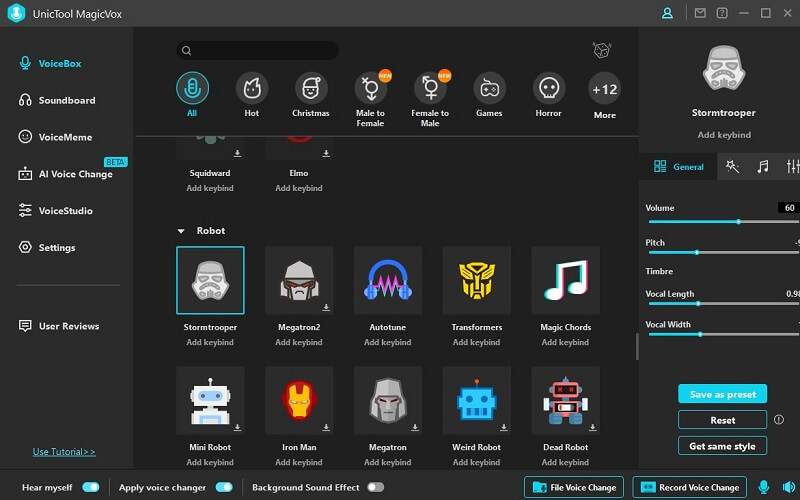Open the Games voice category

(489, 89)
